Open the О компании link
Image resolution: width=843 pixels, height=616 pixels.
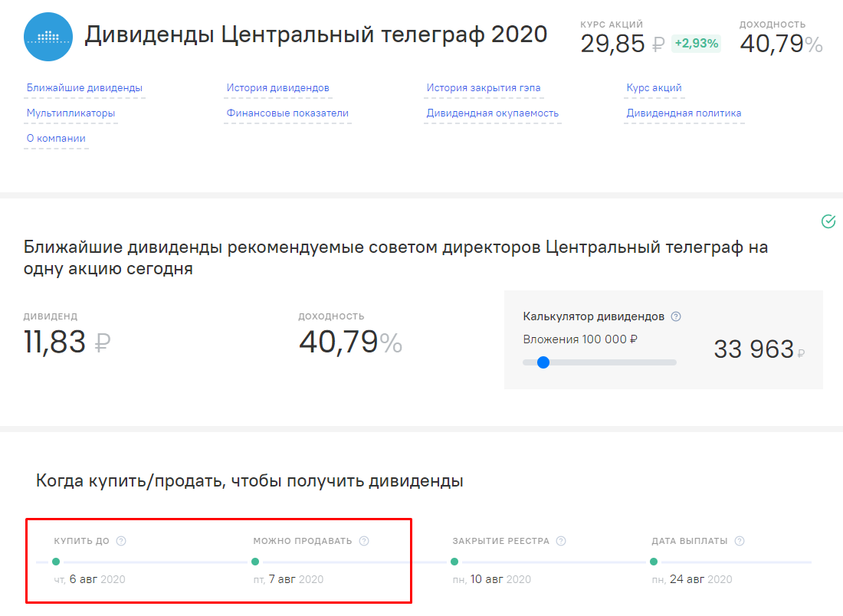pyautogui.click(x=56, y=138)
